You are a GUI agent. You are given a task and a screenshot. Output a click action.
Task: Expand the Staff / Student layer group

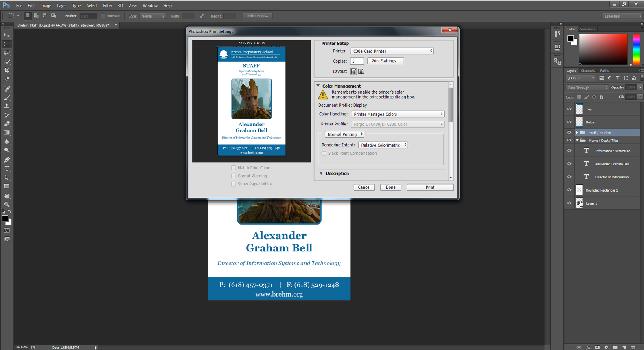click(577, 133)
